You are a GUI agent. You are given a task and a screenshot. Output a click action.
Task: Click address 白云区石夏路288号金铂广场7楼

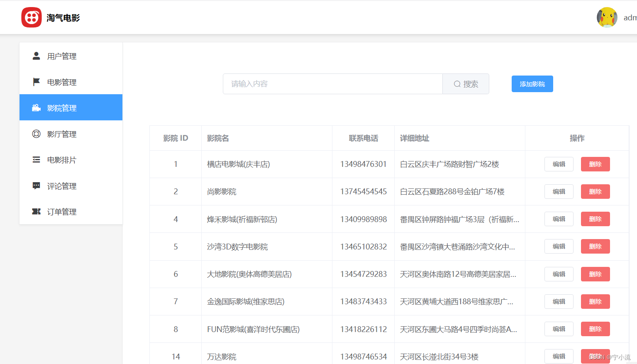pyautogui.click(x=452, y=192)
